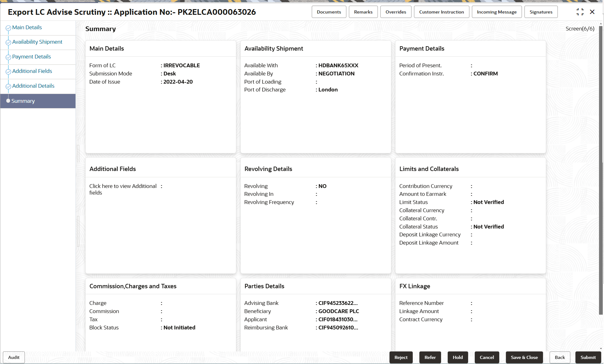Open the Documents panel

click(329, 12)
